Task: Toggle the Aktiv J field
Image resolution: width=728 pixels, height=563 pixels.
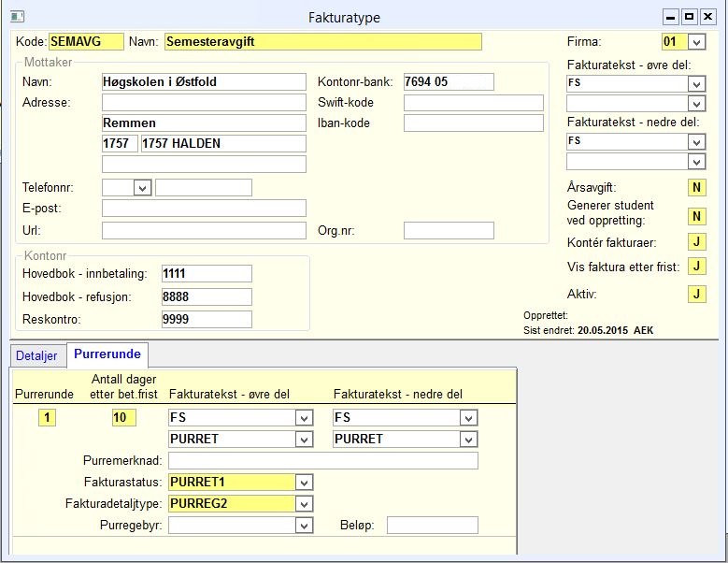Action: (696, 294)
